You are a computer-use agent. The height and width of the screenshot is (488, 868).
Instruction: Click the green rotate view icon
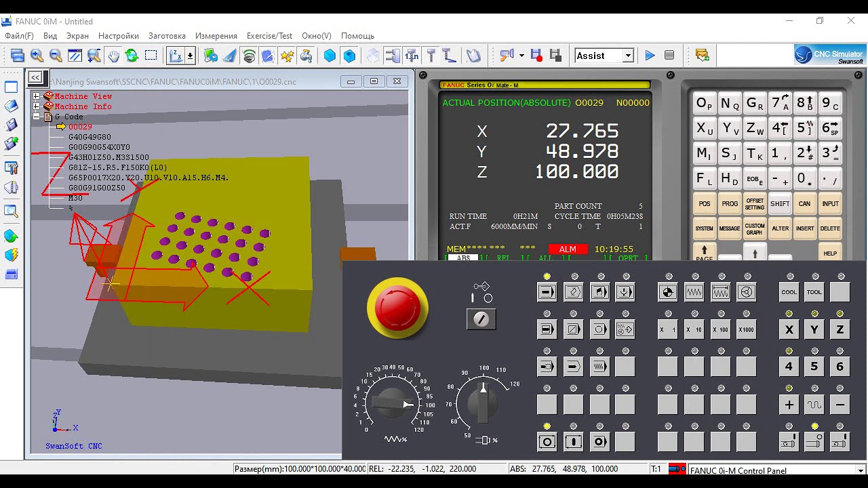pyautogui.click(x=132, y=56)
